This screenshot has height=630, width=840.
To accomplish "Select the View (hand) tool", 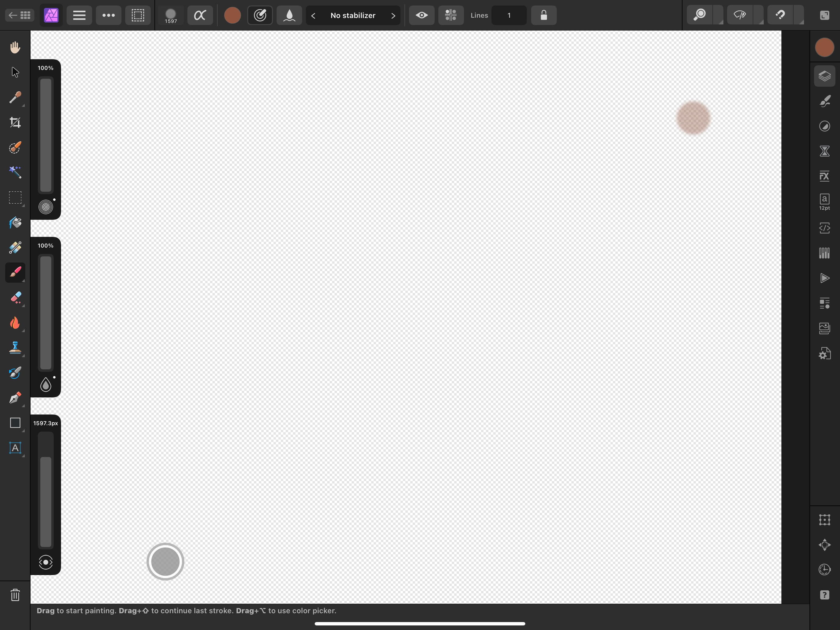I will [15, 47].
